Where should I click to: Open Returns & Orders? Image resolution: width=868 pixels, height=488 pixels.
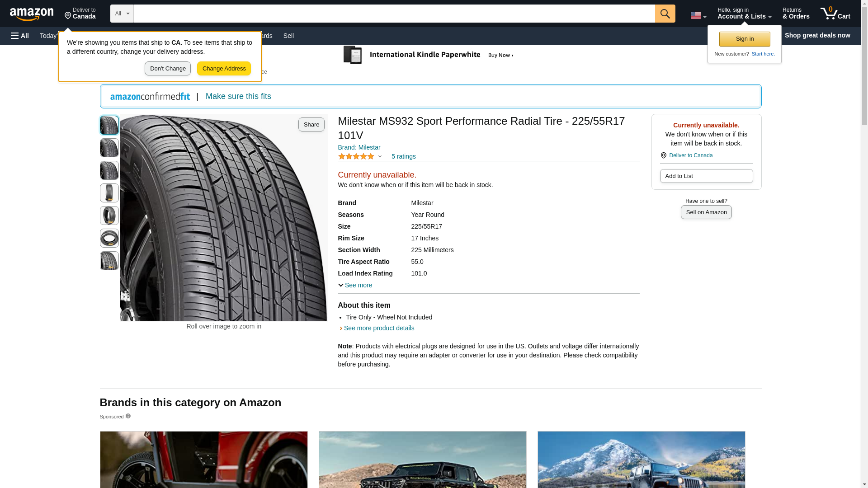795,14
